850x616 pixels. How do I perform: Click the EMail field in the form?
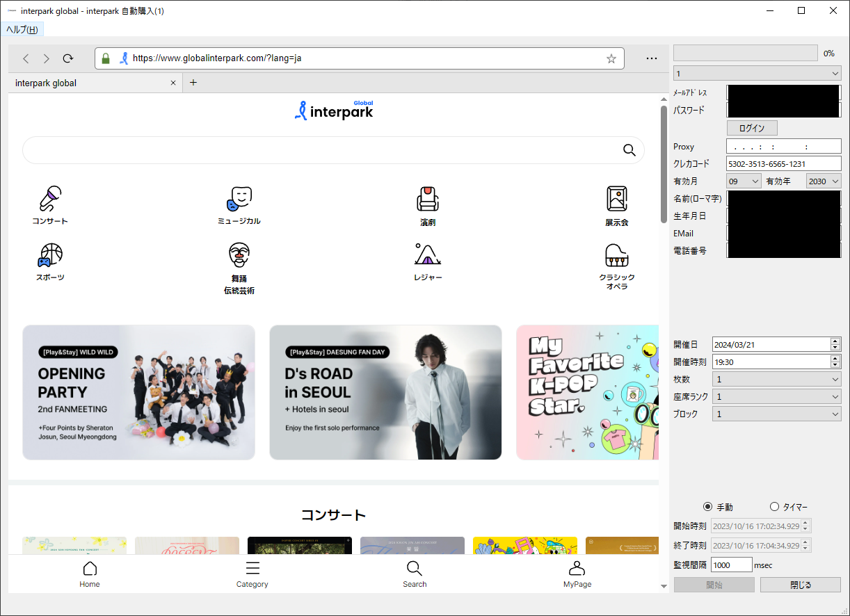click(784, 233)
